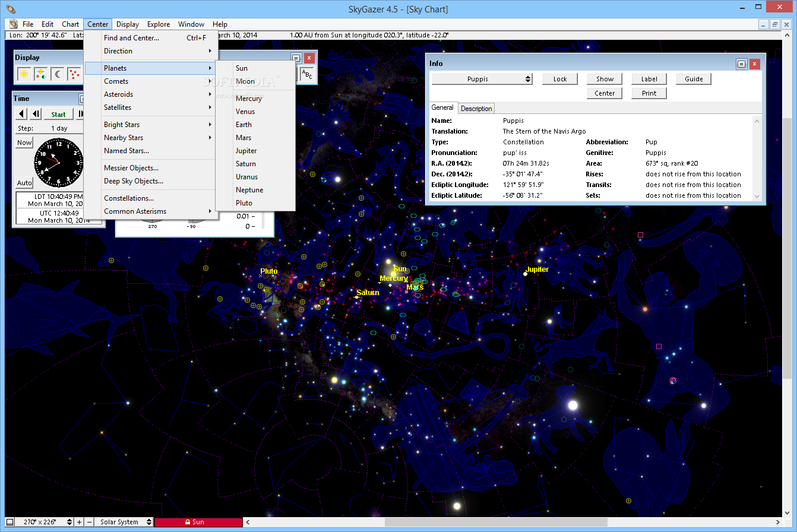Click zoom in plus button in status bar

80,522
